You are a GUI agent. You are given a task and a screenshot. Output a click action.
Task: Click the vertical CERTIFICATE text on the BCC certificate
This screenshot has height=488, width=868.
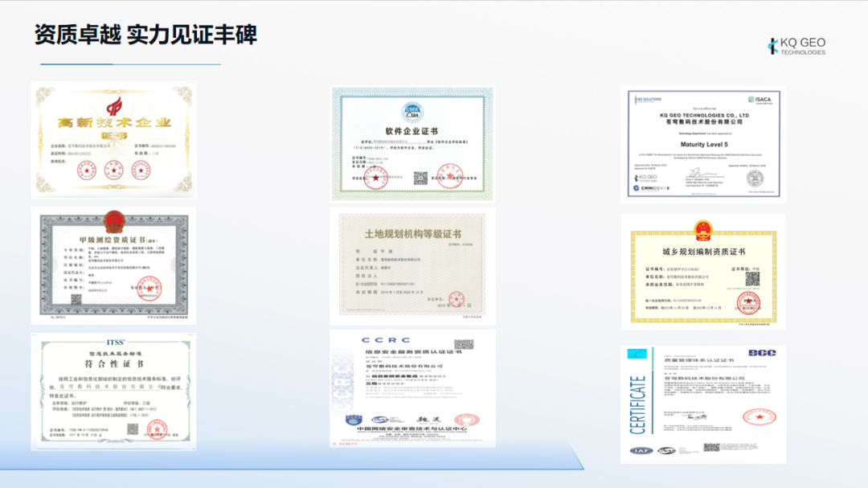click(638, 404)
